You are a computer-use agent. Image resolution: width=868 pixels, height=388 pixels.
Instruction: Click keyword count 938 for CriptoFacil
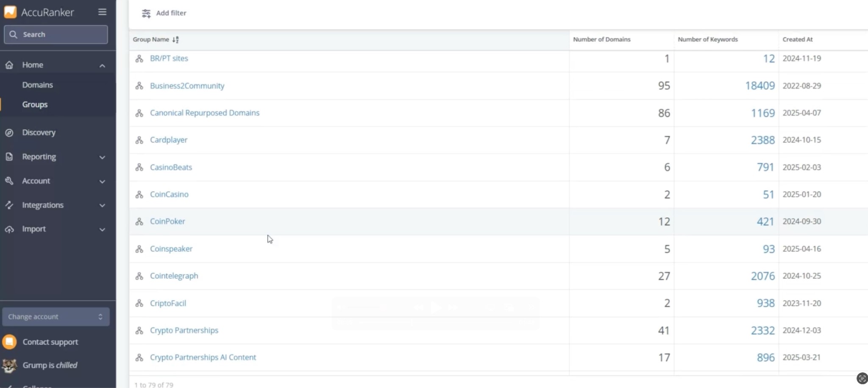pyautogui.click(x=765, y=303)
